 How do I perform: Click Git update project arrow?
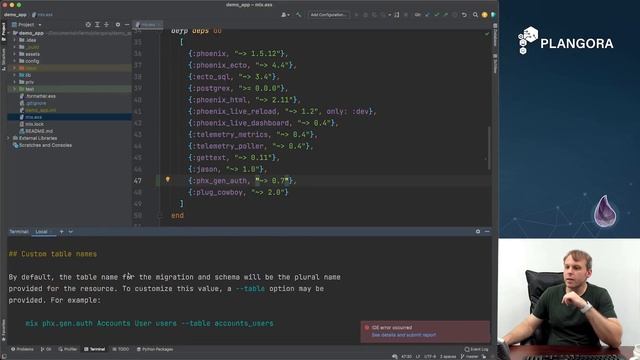coord(427,15)
